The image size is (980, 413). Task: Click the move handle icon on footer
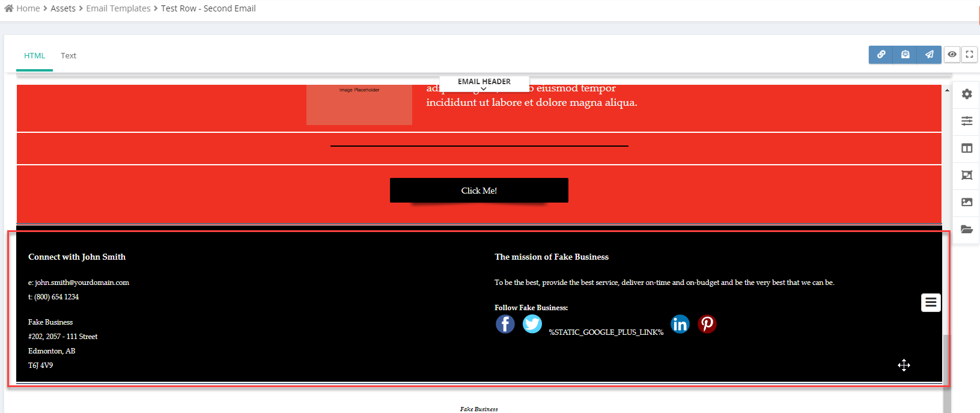(x=904, y=365)
